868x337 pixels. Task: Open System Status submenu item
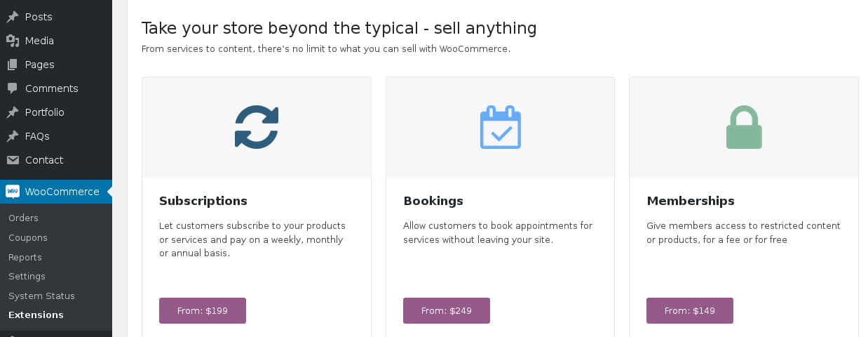pyautogui.click(x=41, y=296)
